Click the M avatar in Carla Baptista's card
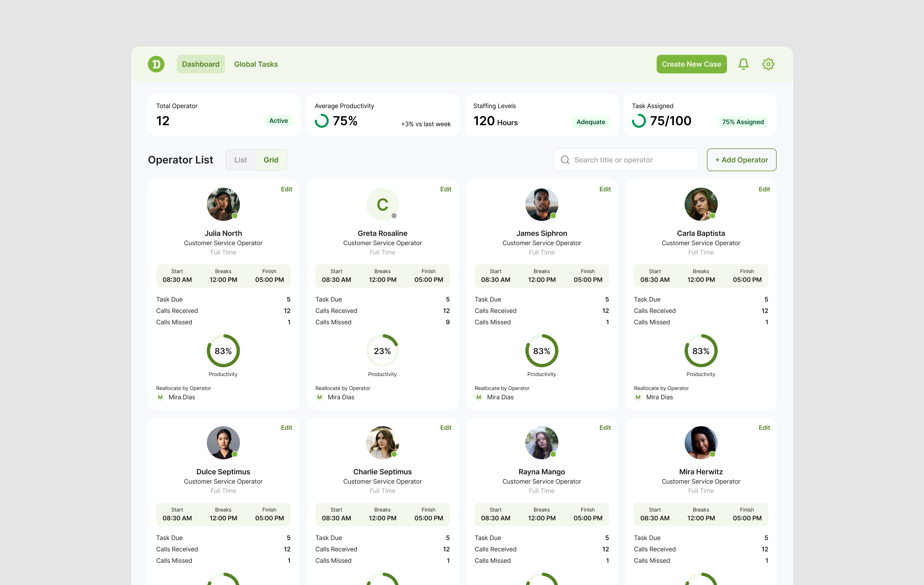This screenshot has width=924, height=585. pos(638,397)
